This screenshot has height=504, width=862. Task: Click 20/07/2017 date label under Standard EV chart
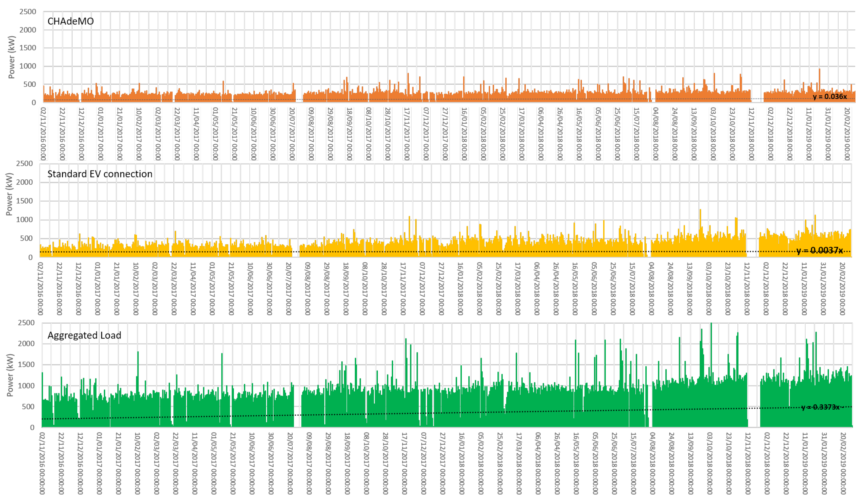288,289
